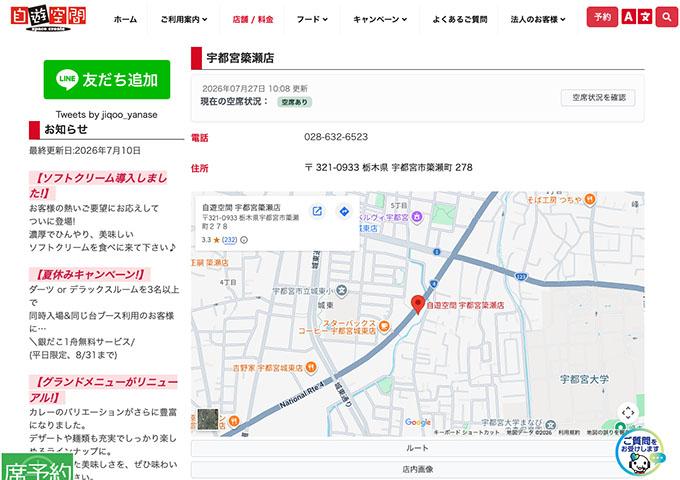
Task: Open 利用規約 map link
Action: (569, 432)
